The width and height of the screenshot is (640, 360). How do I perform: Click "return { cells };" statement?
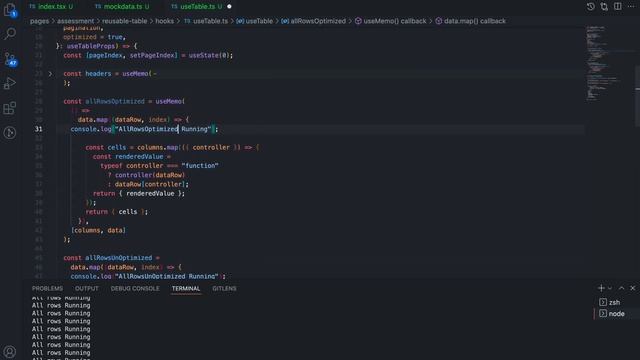[x=117, y=212]
